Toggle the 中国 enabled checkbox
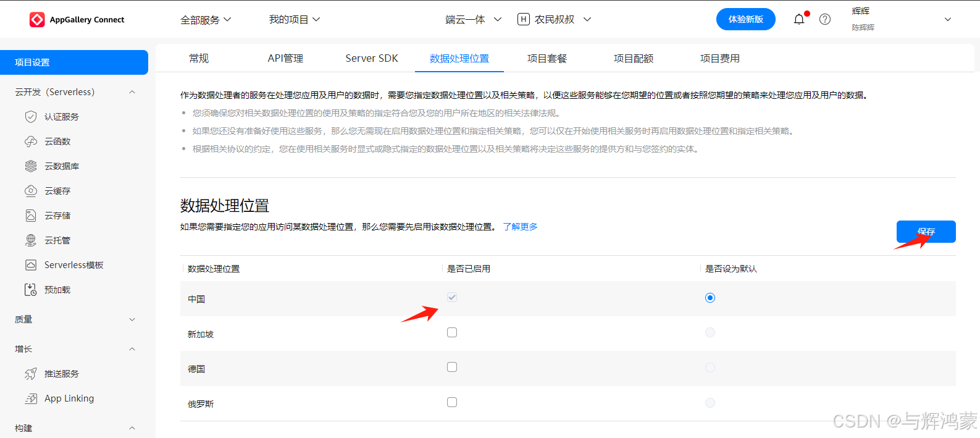The image size is (980, 438). point(452,298)
